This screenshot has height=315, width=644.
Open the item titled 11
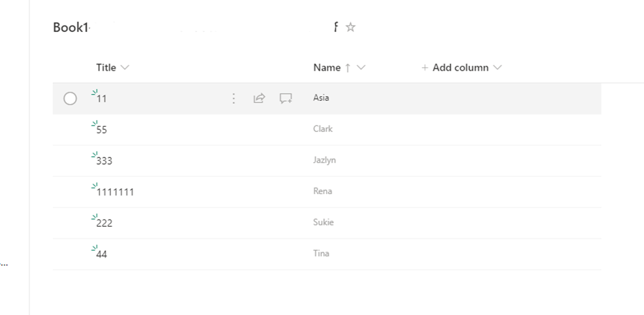(101, 99)
